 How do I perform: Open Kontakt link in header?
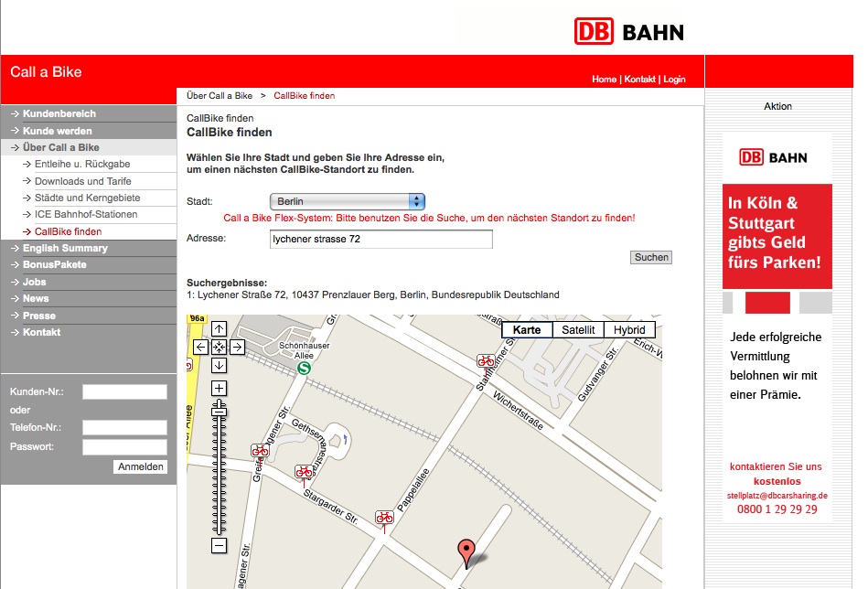point(640,80)
